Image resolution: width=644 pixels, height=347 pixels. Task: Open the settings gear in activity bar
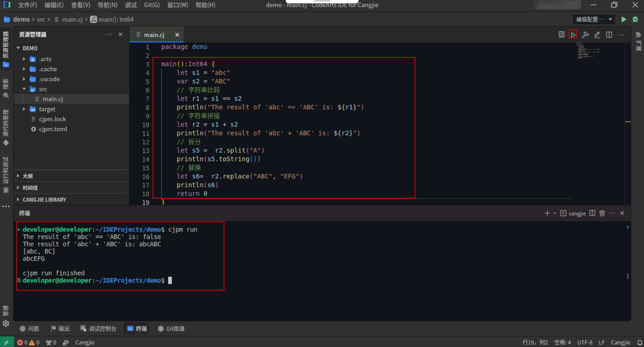(x=6, y=324)
